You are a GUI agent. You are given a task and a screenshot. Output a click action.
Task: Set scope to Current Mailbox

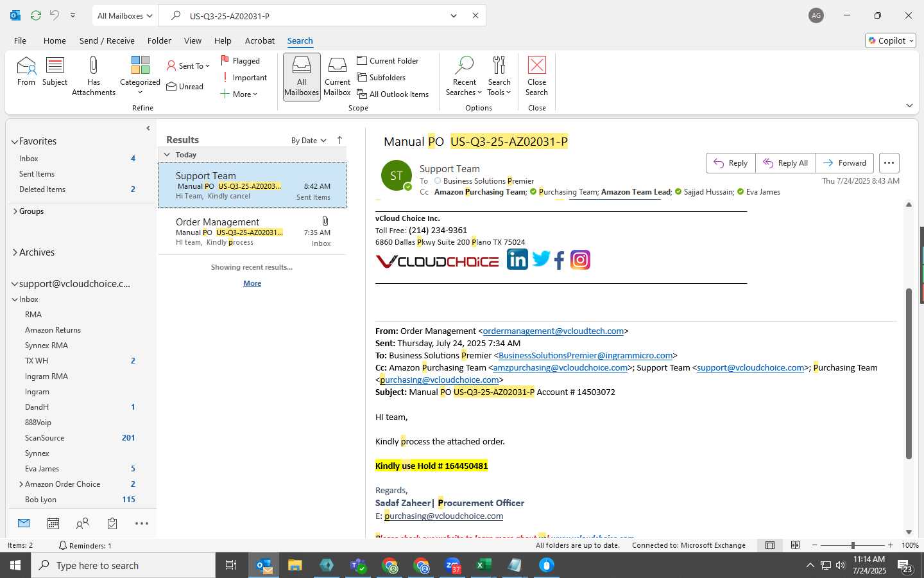(x=337, y=76)
